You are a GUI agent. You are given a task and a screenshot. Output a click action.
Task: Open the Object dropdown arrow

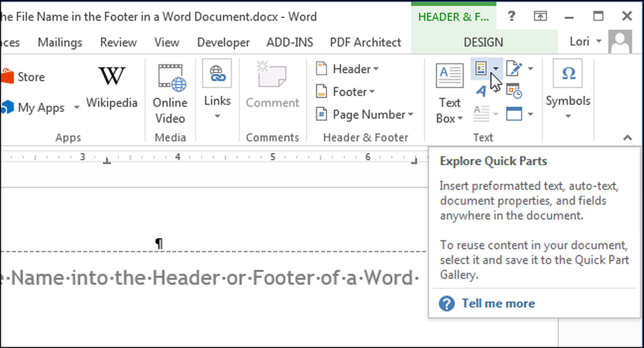click(530, 114)
